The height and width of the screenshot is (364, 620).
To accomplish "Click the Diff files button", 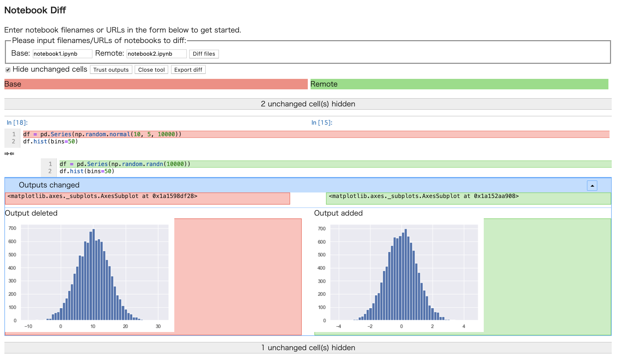I will pyautogui.click(x=204, y=54).
